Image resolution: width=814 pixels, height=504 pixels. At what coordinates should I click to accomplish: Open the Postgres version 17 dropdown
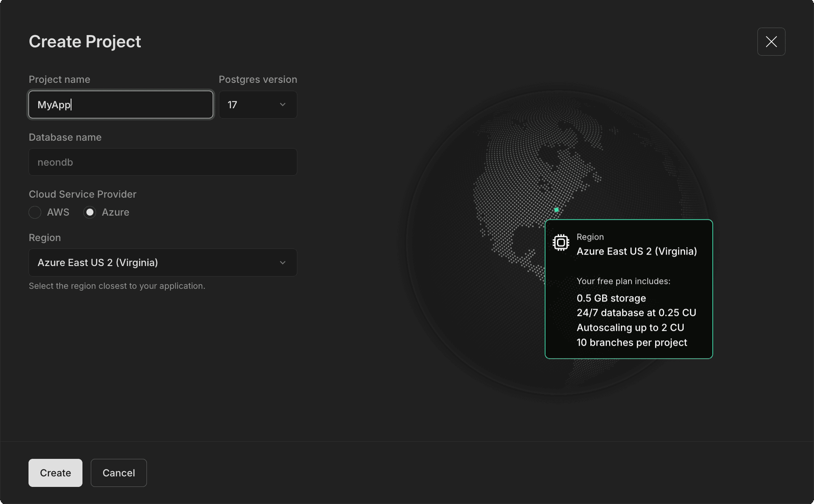pyautogui.click(x=257, y=105)
